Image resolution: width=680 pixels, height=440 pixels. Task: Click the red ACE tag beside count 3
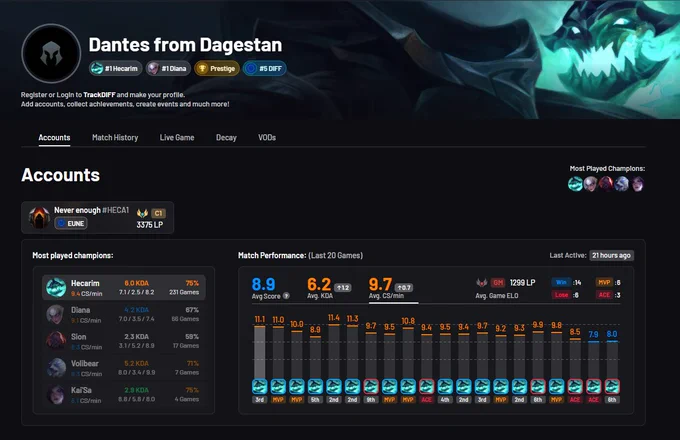click(604, 295)
